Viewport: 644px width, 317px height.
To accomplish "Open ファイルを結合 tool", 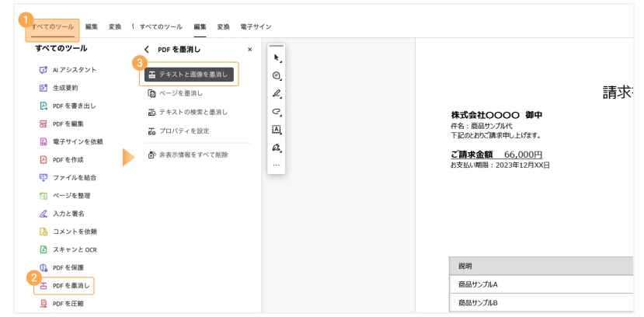I will 68,178.
